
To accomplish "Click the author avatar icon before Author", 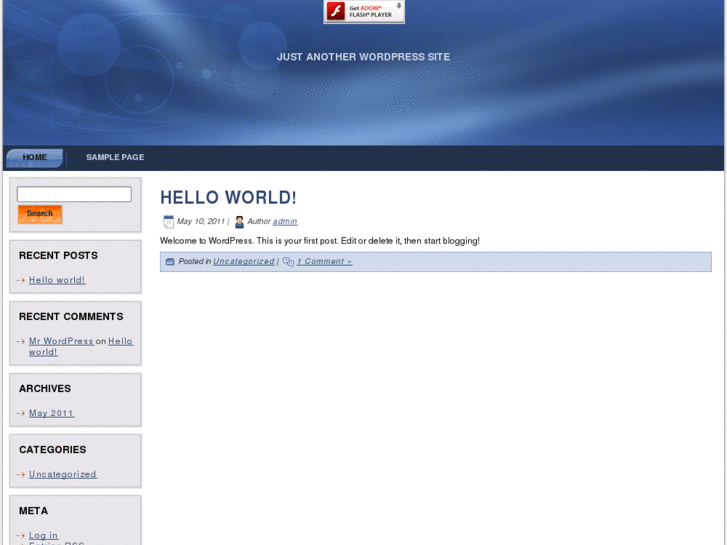I will 239,222.
